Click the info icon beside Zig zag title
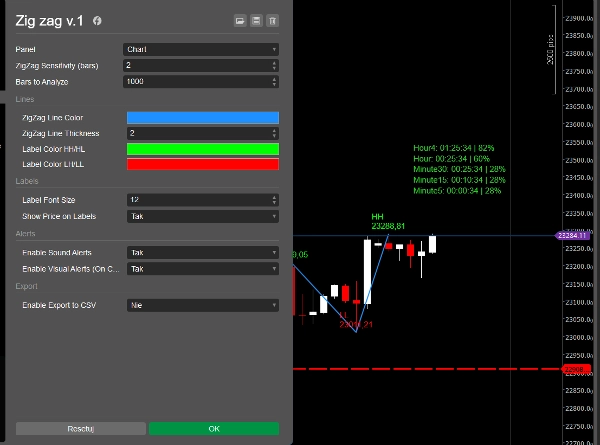 point(97,21)
